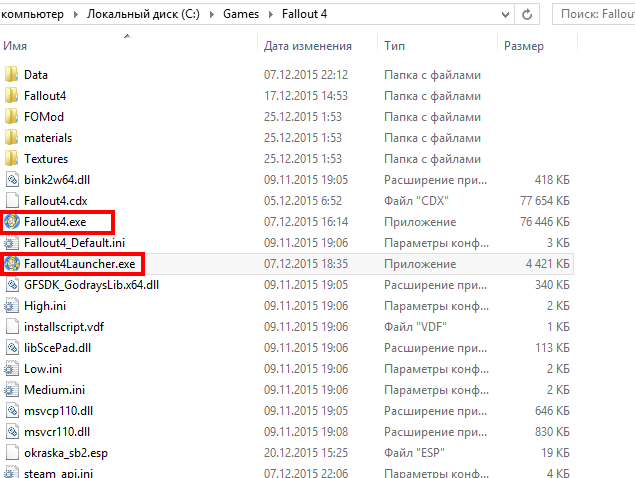Click the Файл "VDF" type cell
Image resolution: width=635 pixels, height=478 pixels.
[415, 327]
